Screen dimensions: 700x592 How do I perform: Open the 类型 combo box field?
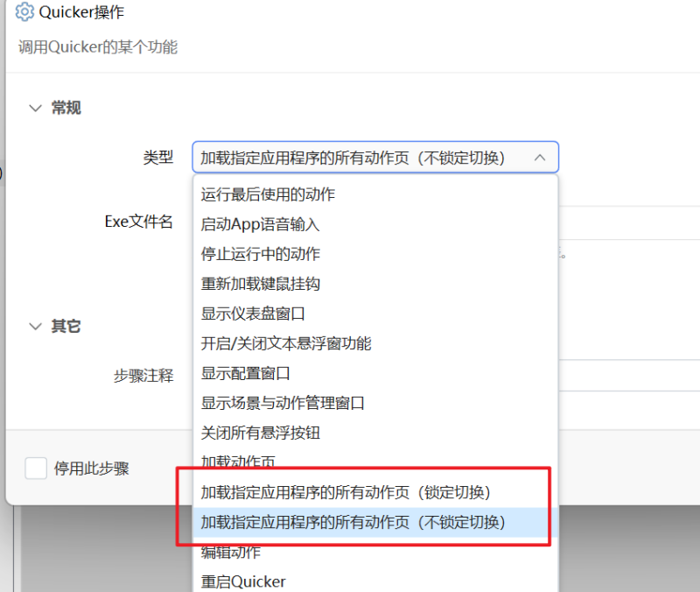point(375,158)
